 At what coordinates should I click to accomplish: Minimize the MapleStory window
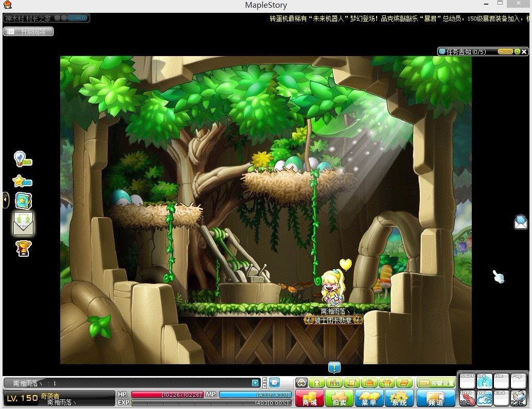[x=487, y=4]
